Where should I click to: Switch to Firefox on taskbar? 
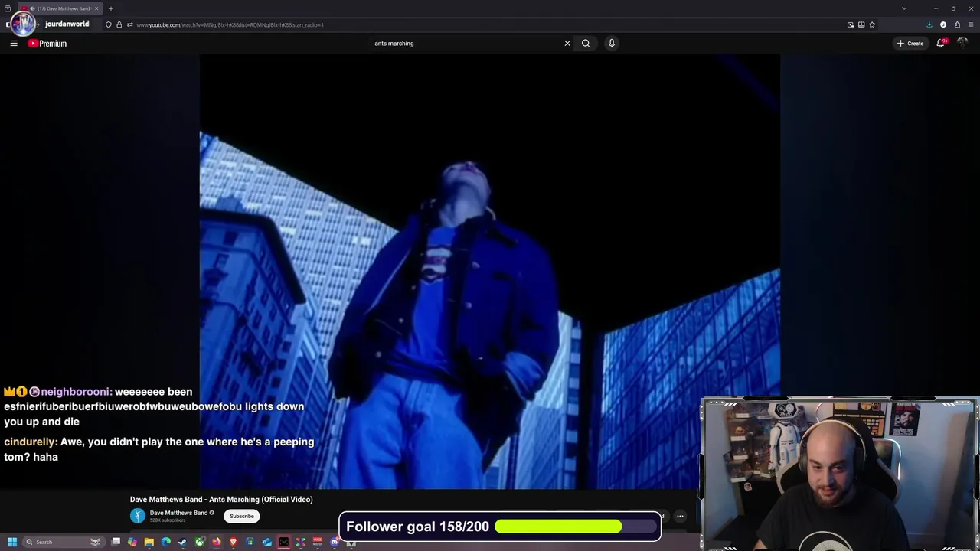(217, 542)
